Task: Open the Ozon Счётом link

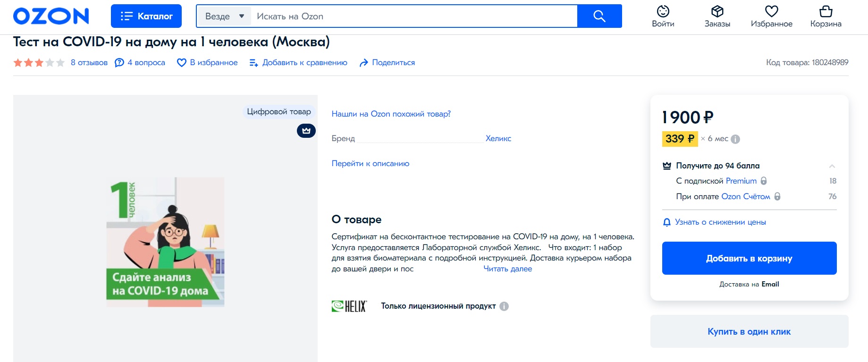Action: (x=746, y=196)
